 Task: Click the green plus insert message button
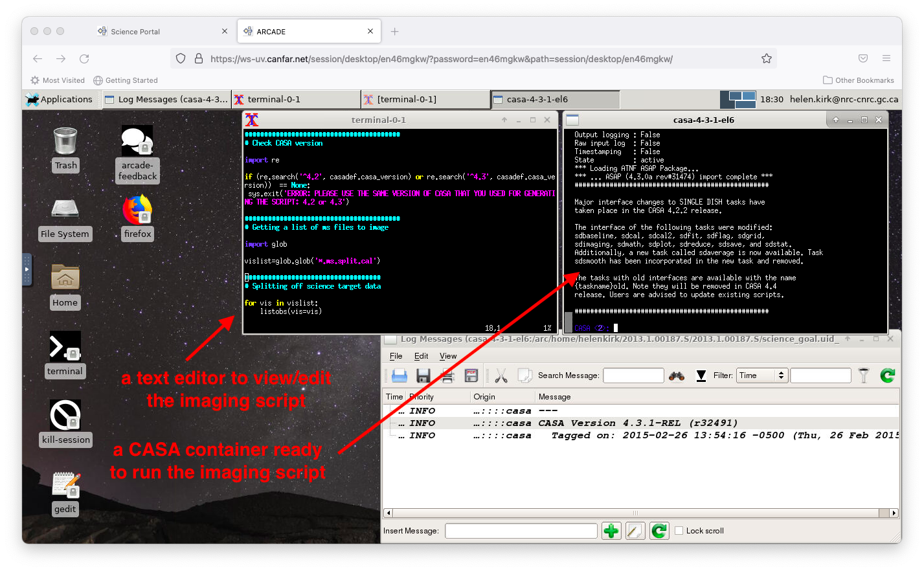pos(611,531)
